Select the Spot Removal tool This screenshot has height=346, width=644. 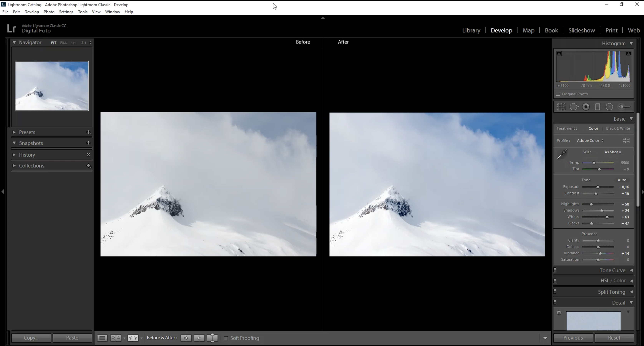click(574, 107)
